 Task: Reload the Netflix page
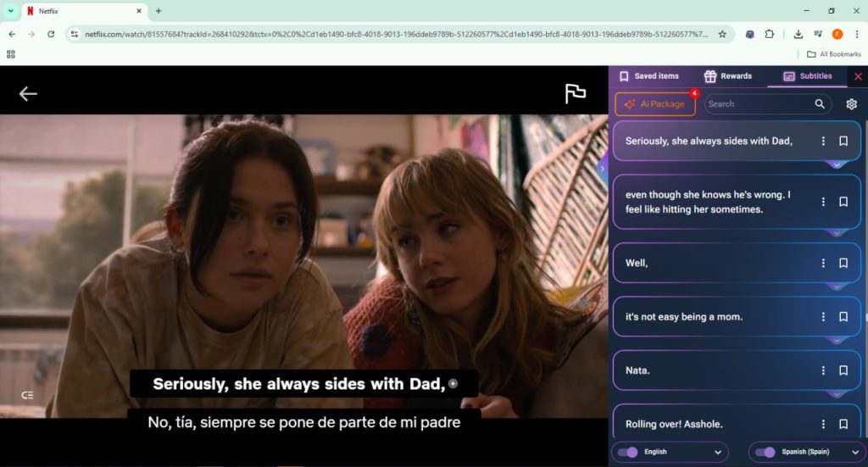(51, 34)
